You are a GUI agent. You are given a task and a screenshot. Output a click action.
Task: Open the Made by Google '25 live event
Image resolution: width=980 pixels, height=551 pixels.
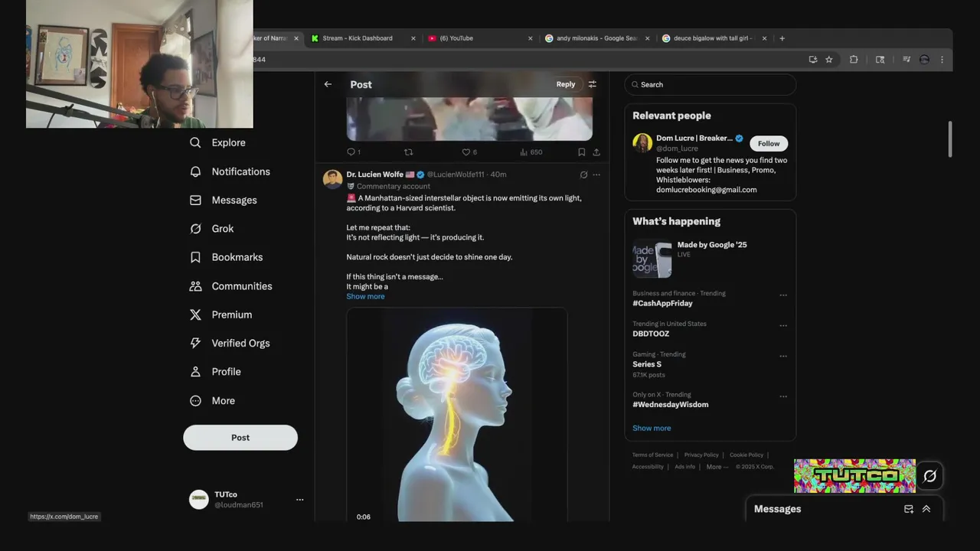tap(712, 245)
